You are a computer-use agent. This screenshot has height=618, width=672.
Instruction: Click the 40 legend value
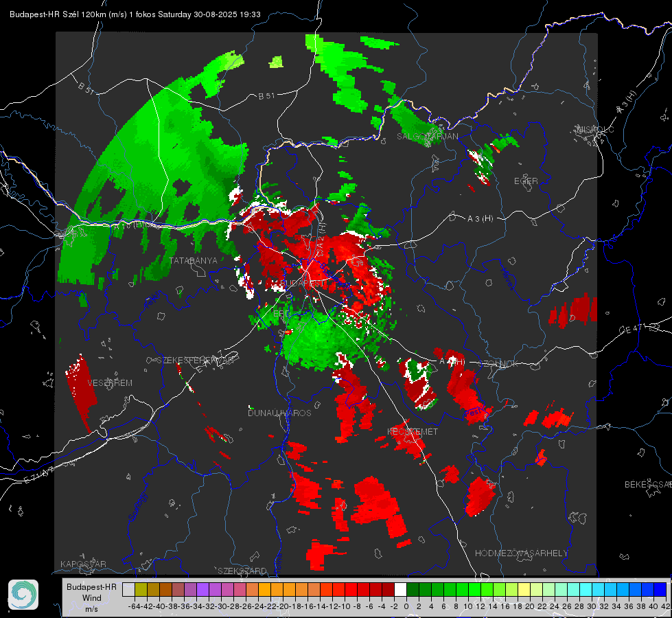click(653, 606)
